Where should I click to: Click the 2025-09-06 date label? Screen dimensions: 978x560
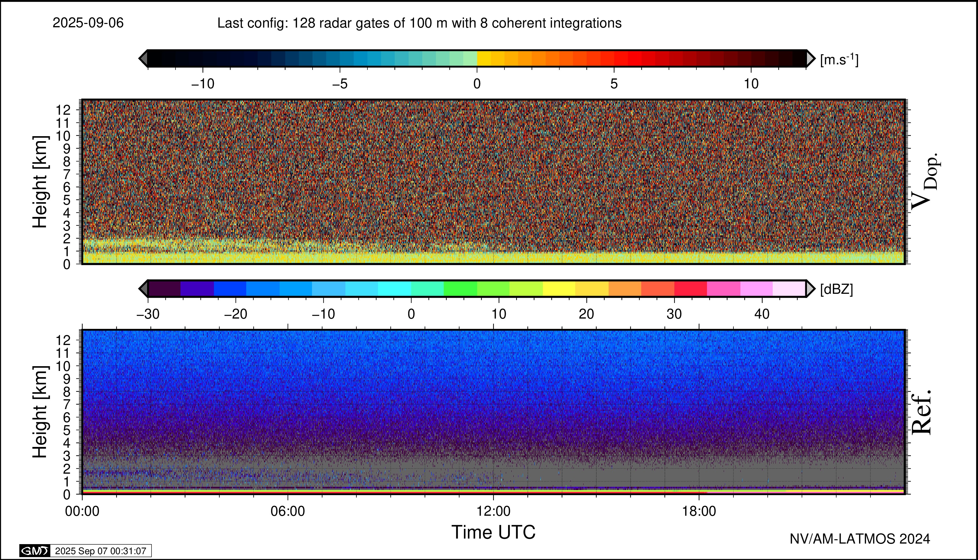(x=88, y=23)
